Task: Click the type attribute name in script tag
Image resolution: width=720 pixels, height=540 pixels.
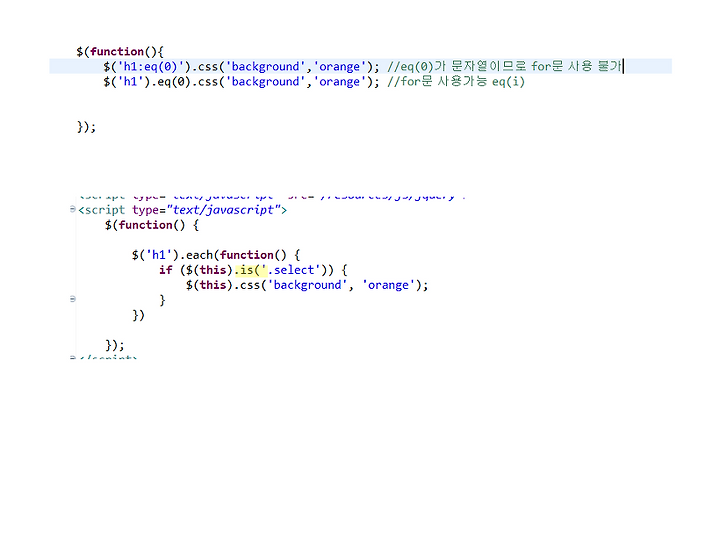Action: [146, 210]
